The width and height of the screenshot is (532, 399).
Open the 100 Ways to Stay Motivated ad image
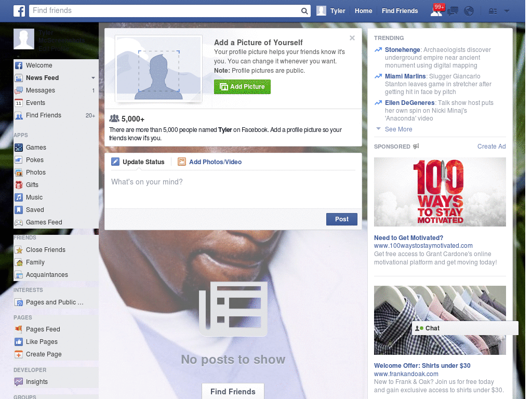(440, 192)
